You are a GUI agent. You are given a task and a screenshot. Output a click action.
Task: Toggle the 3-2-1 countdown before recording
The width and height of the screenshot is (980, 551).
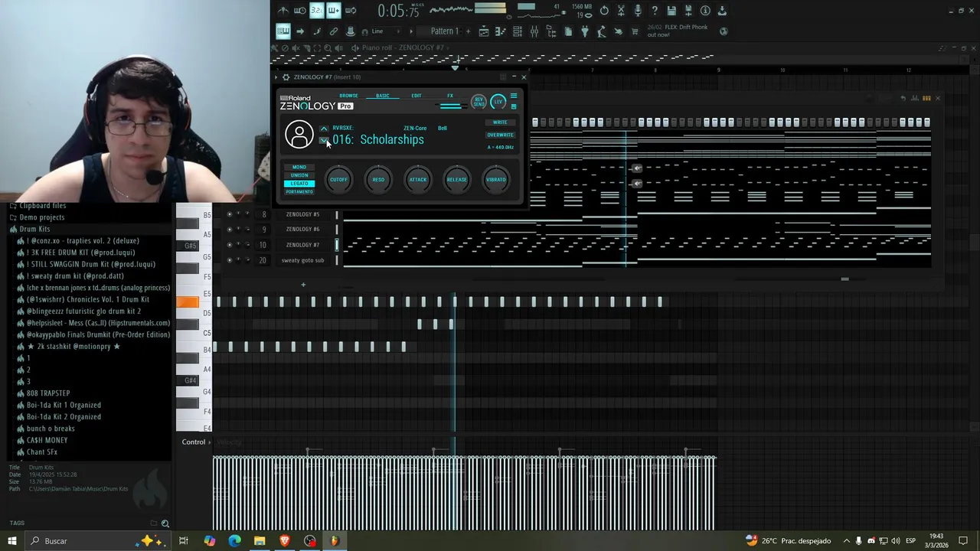pos(316,11)
